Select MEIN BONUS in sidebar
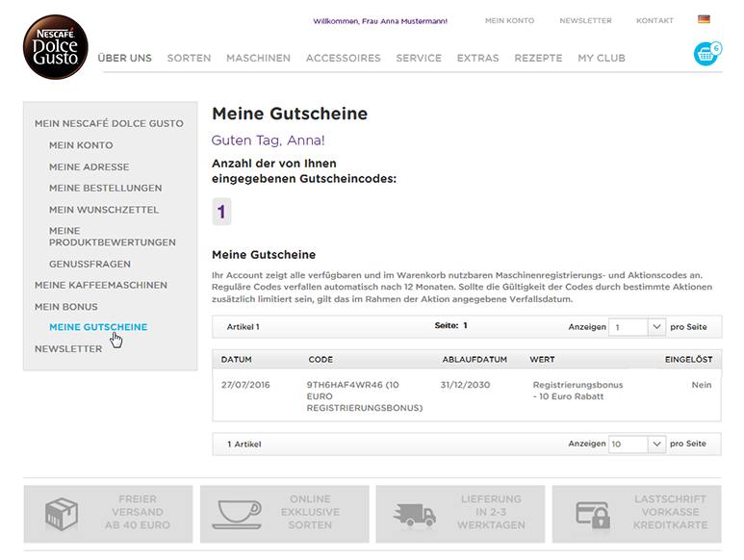Screen dimensions: 744x560 click(x=66, y=307)
